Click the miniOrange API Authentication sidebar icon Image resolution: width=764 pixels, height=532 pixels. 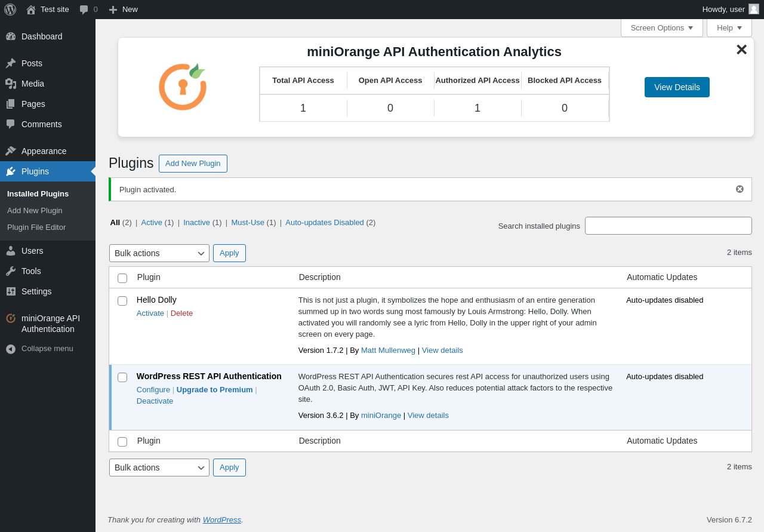11,318
